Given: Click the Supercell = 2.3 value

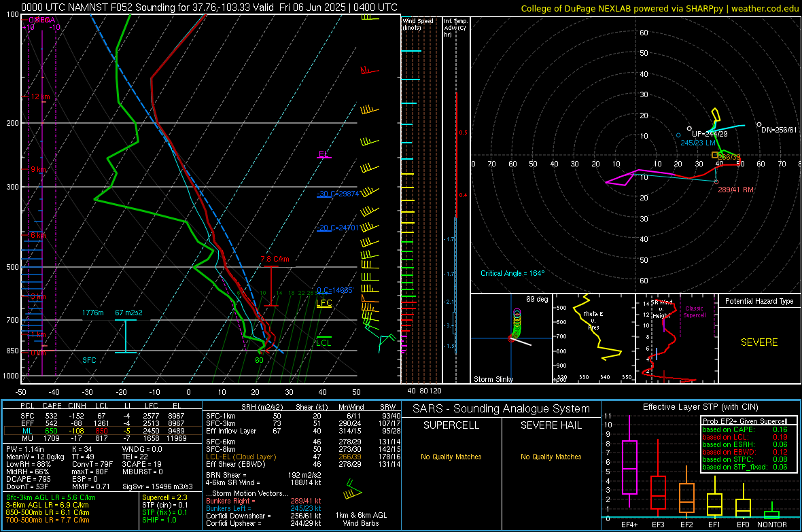Looking at the screenshot, I should pos(164,498).
